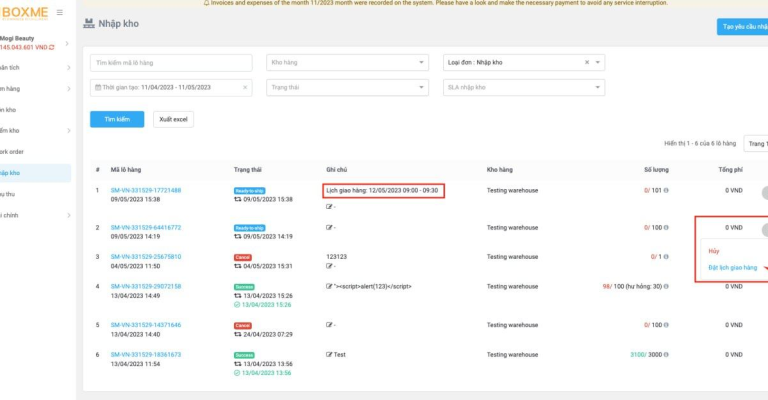Viewport: 768px width, 400px height.
Task: Click the 'Xuất excel' export button
Action: click(x=173, y=119)
